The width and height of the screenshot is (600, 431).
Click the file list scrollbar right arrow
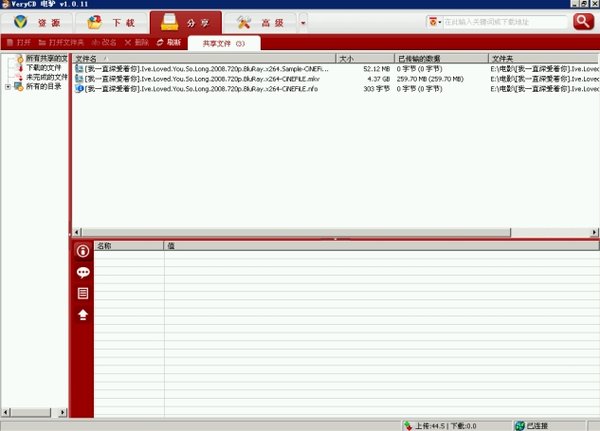pos(594,232)
